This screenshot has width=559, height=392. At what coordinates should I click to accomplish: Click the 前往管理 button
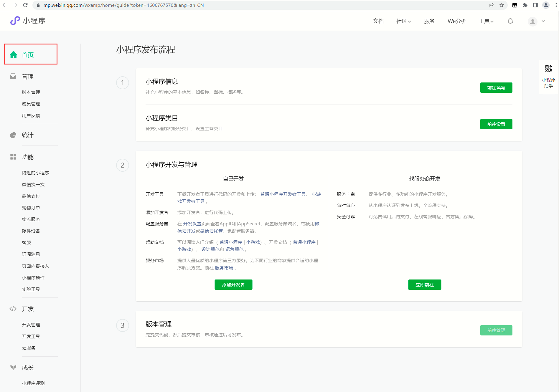click(x=496, y=330)
